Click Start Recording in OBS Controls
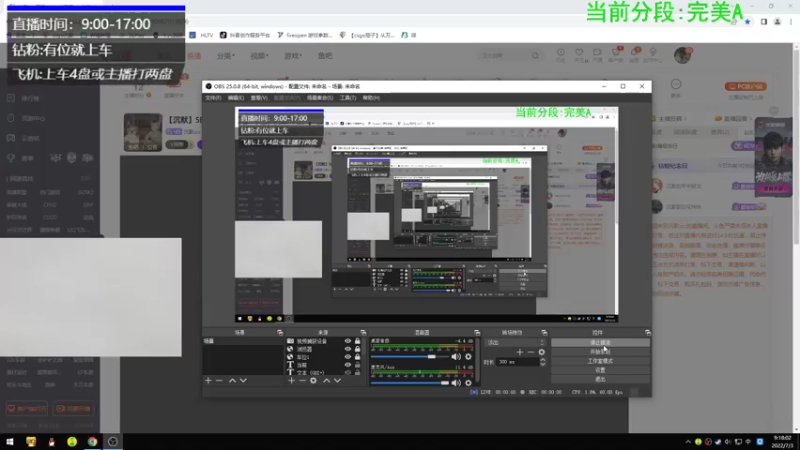 tap(600, 352)
